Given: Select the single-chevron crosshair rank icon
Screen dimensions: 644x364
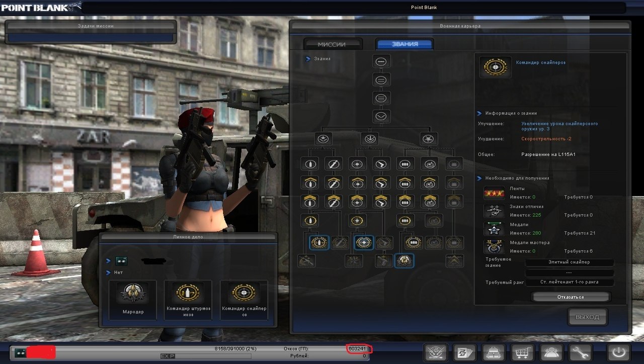Looking at the screenshot, I should click(x=357, y=182).
